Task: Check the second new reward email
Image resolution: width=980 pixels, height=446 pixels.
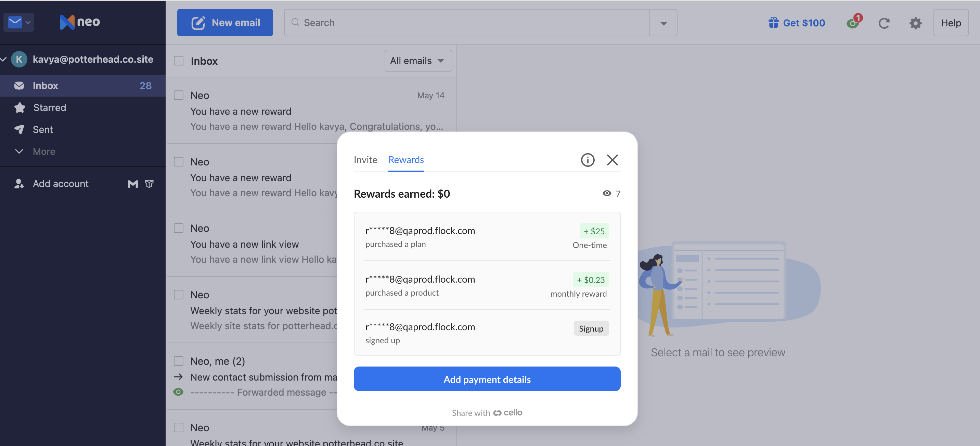Action: [x=178, y=161]
